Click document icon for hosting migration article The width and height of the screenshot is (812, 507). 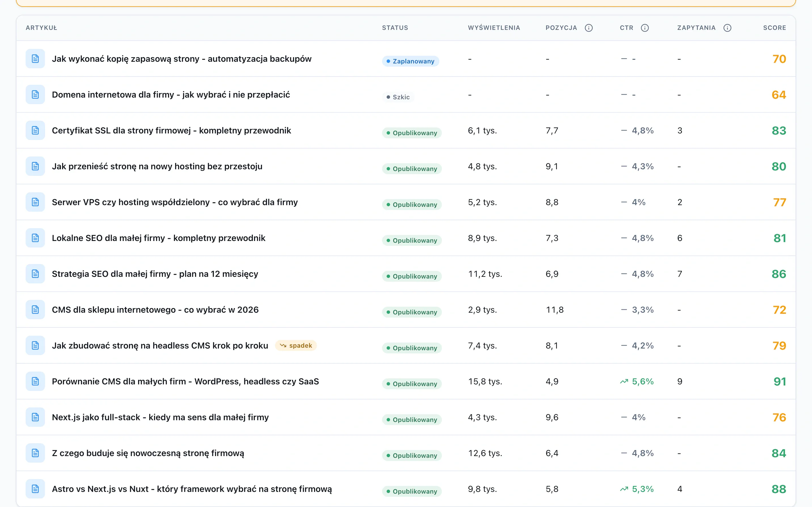pos(35,166)
